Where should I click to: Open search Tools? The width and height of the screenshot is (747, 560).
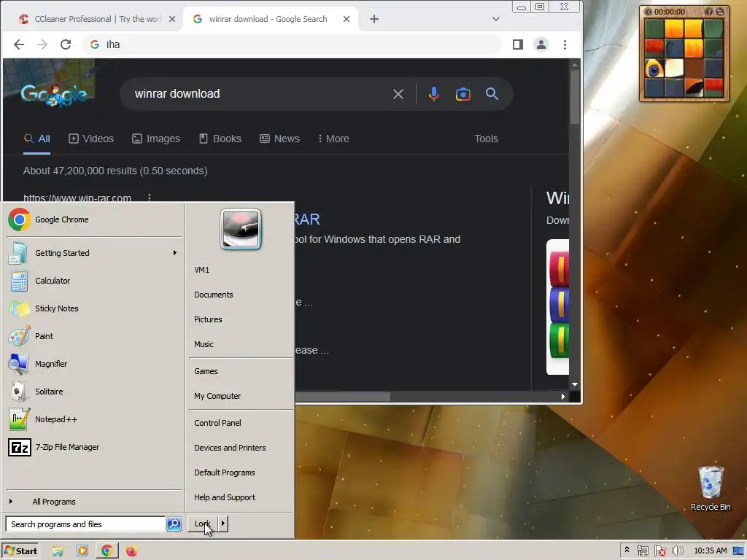click(x=486, y=139)
